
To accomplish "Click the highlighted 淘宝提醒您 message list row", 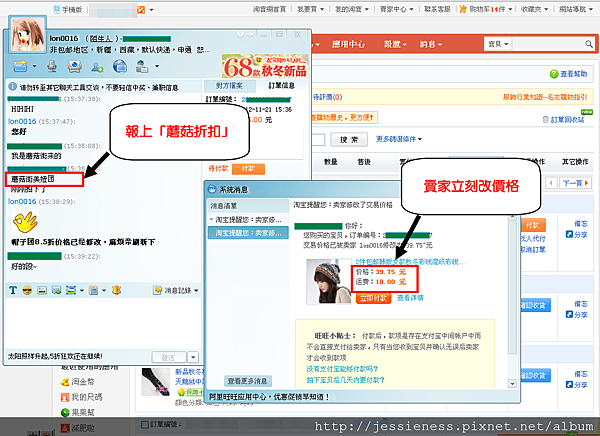I will tap(248, 233).
